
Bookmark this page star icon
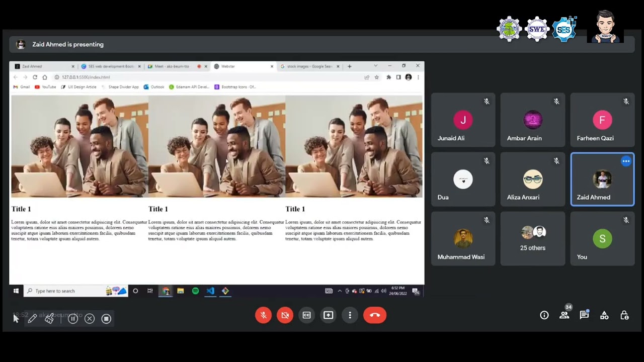coord(376,77)
